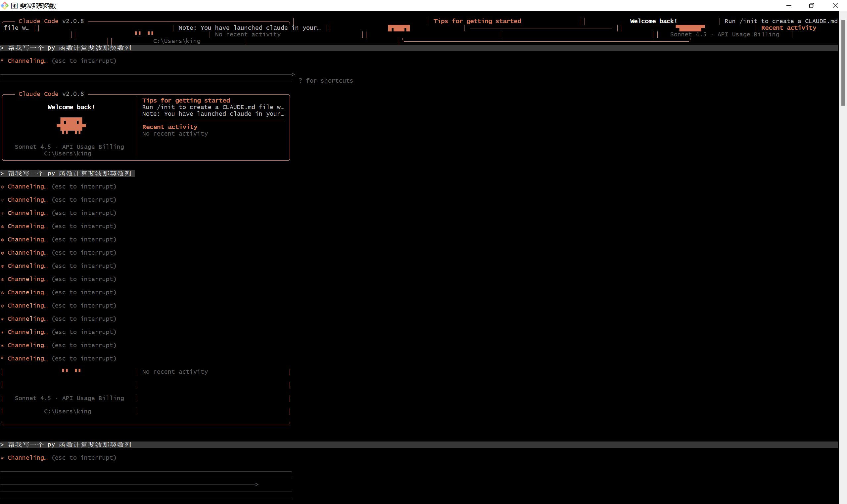
Task: Click 'Recent activity' heading inside the bordered welcome box
Action: 169,127
